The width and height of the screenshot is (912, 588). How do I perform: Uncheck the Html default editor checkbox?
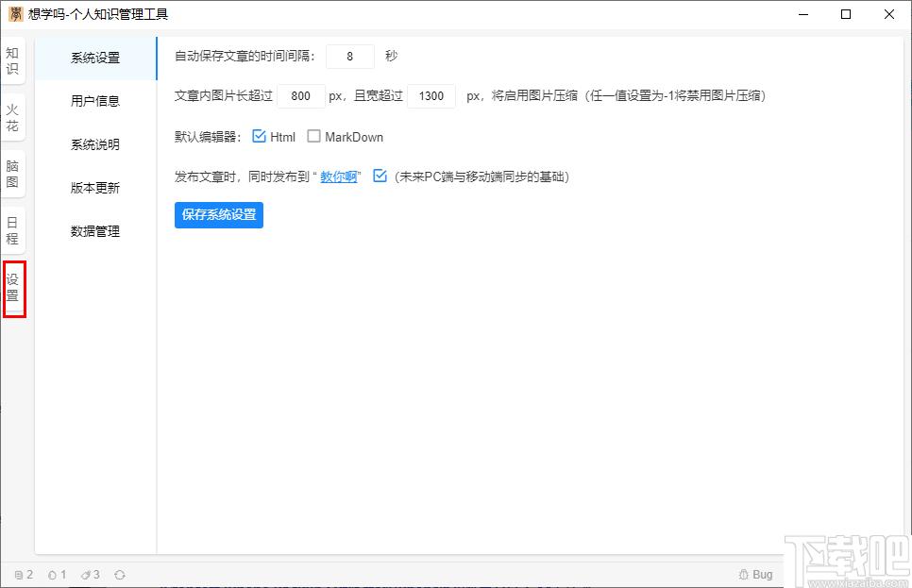click(x=259, y=136)
